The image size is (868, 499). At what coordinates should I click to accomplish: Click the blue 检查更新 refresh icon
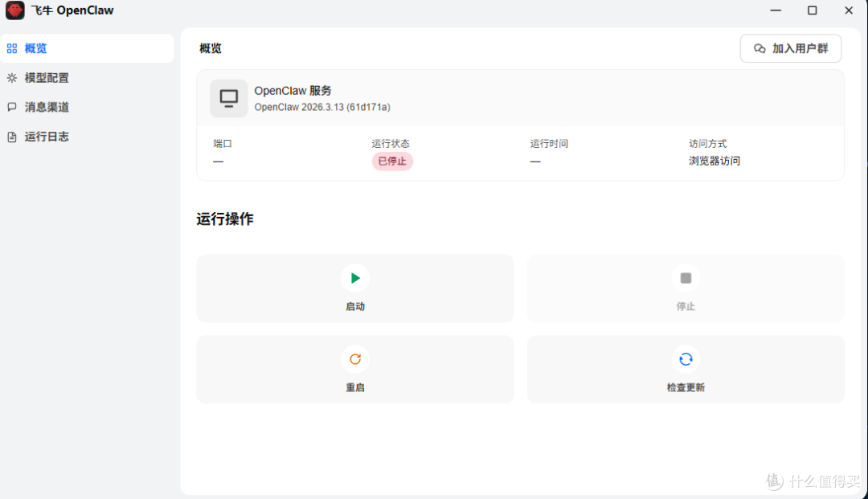coord(686,360)
